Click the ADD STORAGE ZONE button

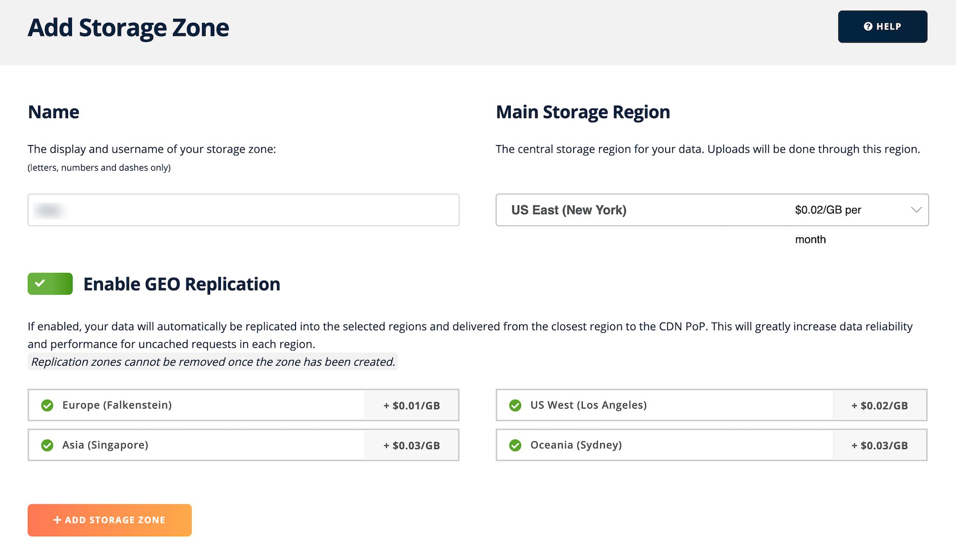pos(109,520)
